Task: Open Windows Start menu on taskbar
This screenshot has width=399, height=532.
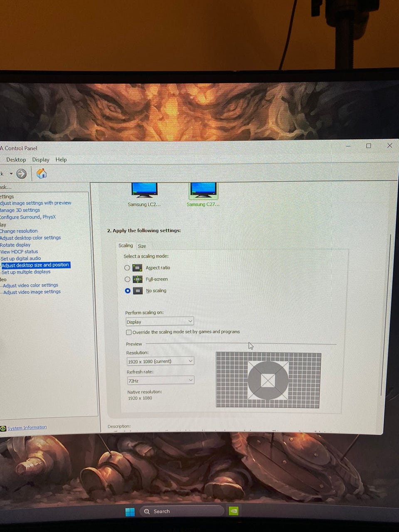Action: (130, 512)
